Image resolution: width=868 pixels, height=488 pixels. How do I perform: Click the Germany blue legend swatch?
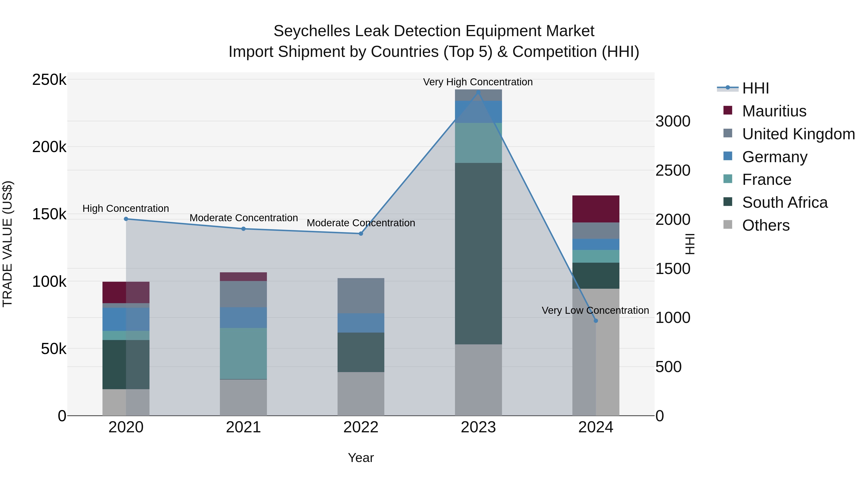point(728,156)
